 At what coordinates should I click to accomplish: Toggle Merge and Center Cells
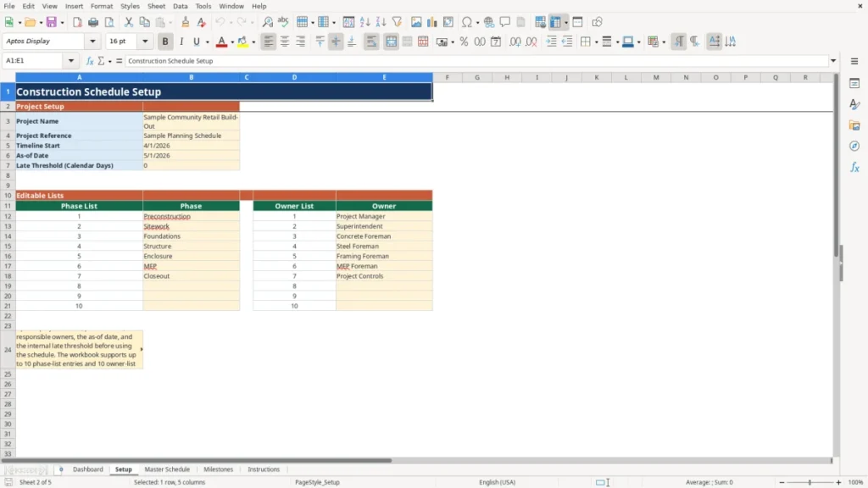[391, 42]
